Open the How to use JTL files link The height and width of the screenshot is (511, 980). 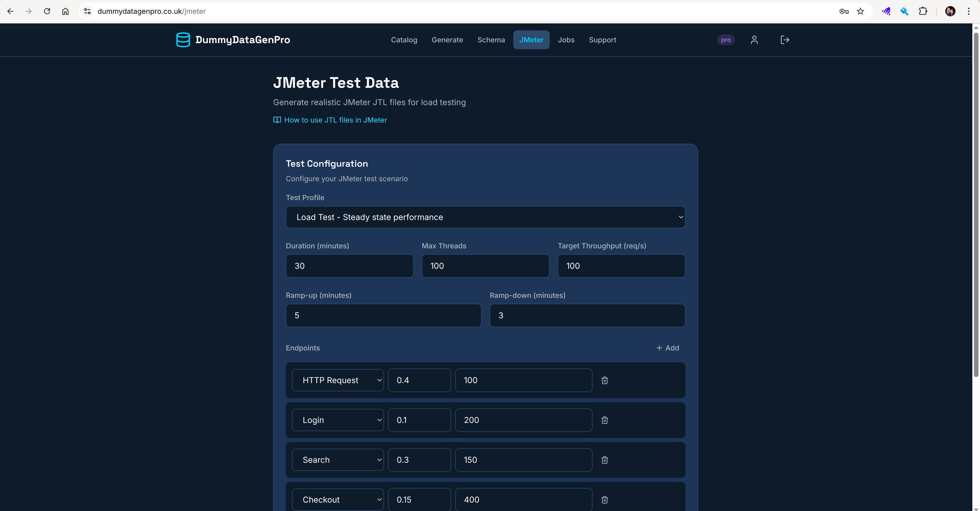click(335, 120)
